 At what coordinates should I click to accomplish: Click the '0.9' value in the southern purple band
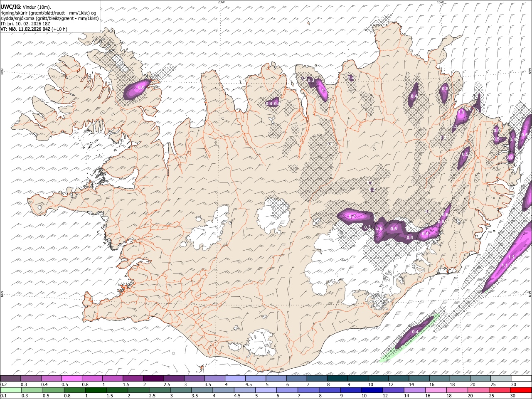coord(425,234)
